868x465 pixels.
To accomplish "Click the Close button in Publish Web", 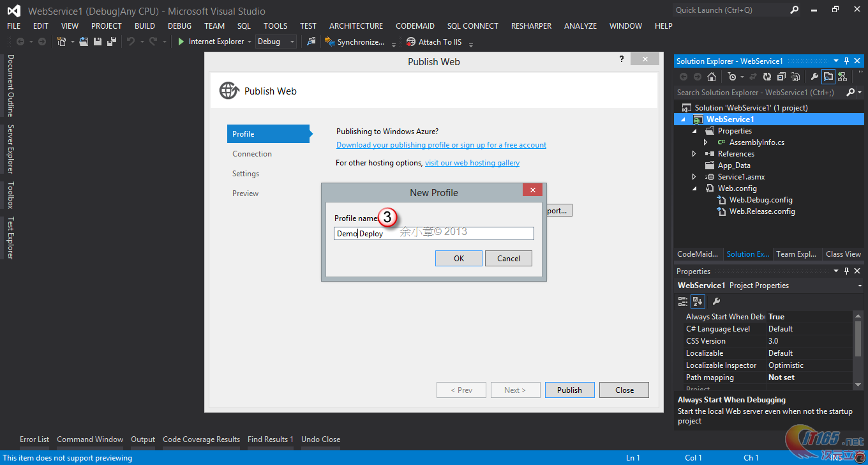I will pyautogui.click(x=624, y=390).
